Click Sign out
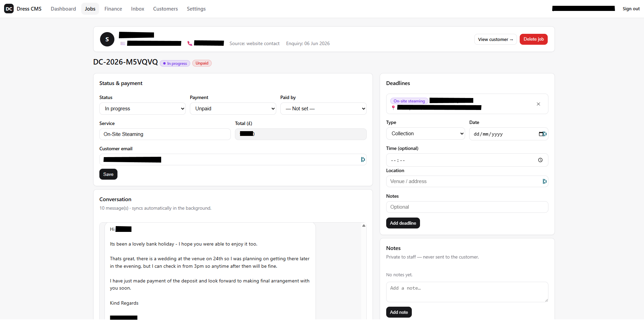The image size is (644, 320). (x=631, y=9)
